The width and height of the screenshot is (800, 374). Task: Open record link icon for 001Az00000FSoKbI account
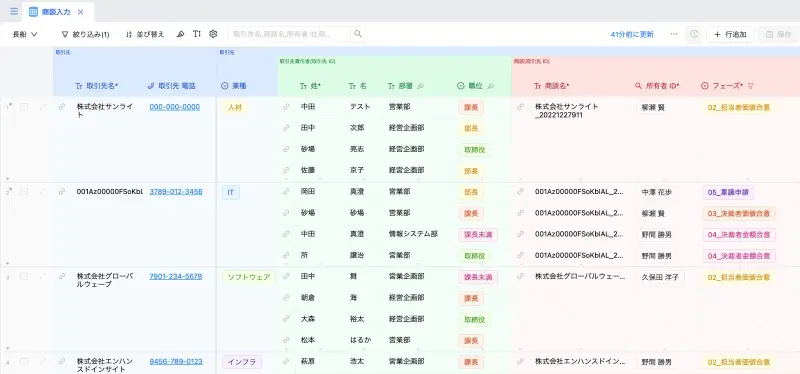click(x=62, y=192)
